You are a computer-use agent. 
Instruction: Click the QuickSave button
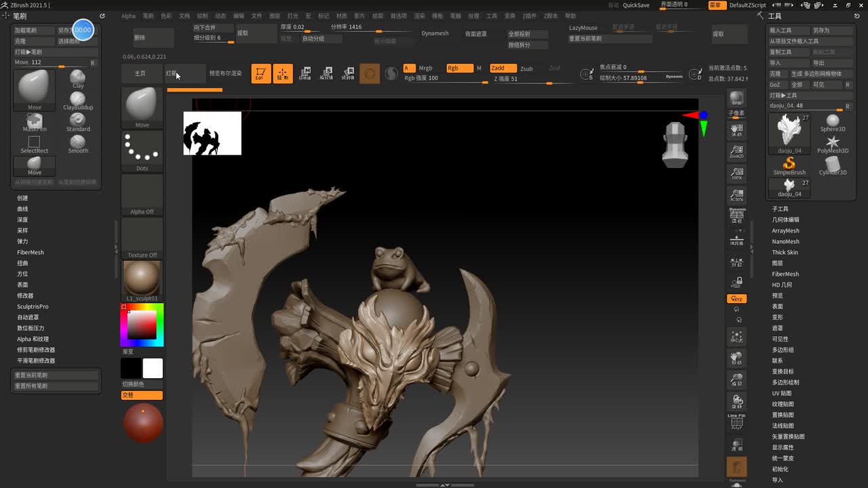click(x=636, y=5)
